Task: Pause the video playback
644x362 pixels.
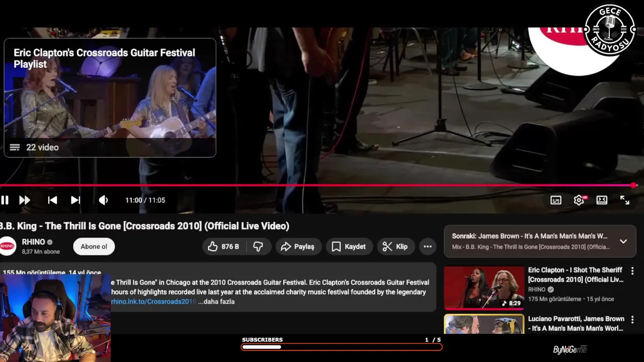Action: [5, 200]
